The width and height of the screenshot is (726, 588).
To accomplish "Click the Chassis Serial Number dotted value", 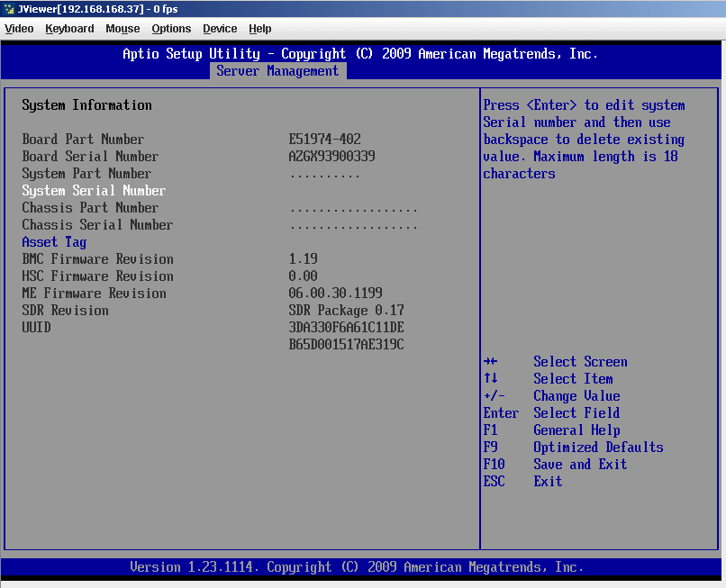I will click(x=353, y=226).
